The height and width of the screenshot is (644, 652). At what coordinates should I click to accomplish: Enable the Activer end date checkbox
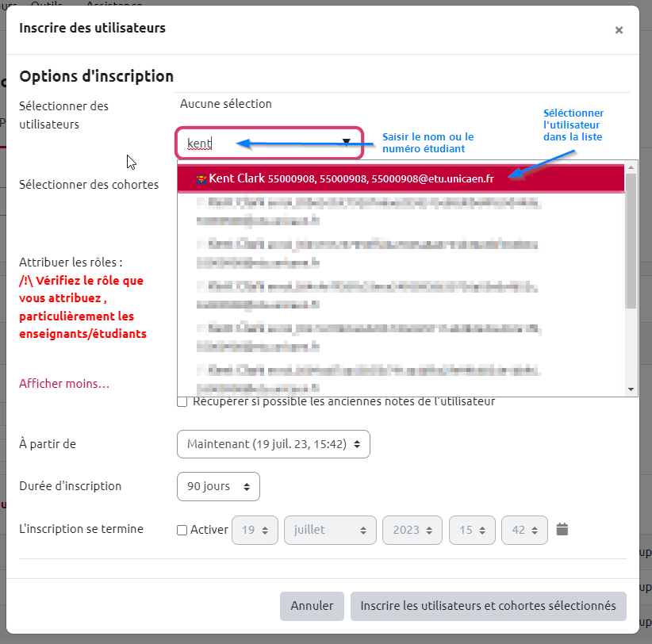[x=182, y=530]
